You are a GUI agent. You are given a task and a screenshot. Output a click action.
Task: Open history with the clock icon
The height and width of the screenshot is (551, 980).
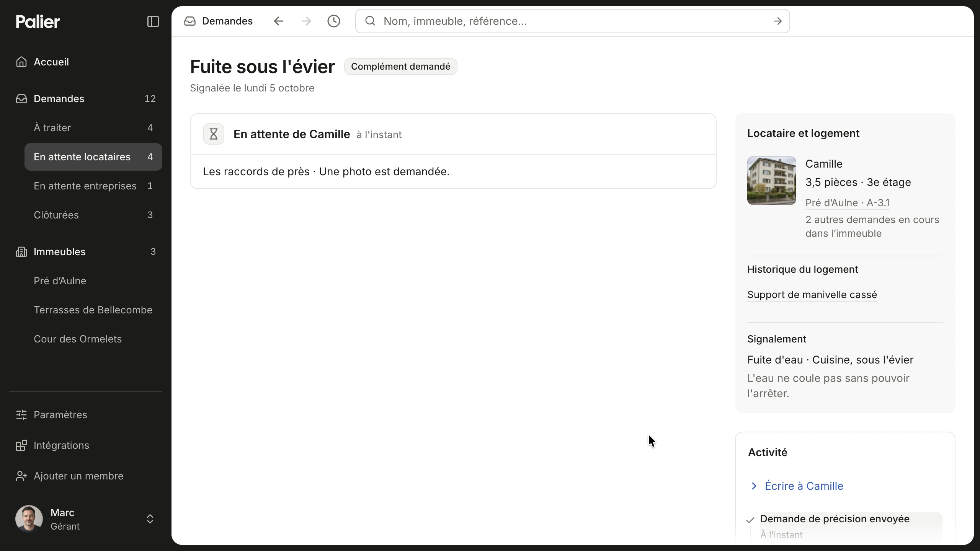click(334, 21)
